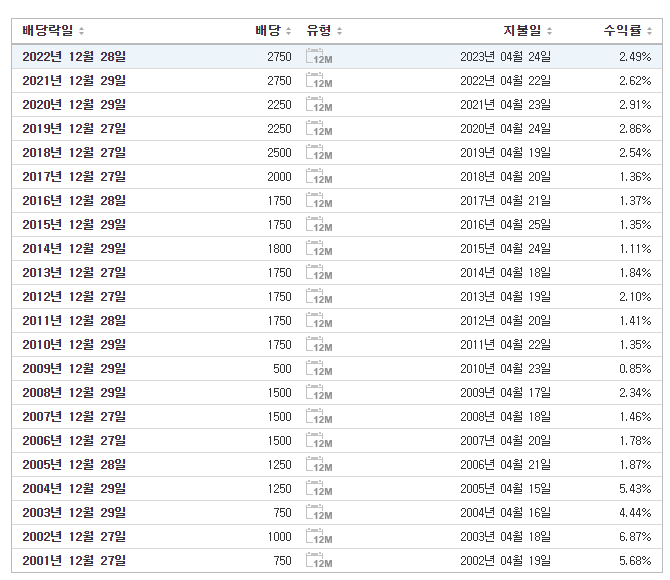Screen dimensions: 670x580
Task: Click the 12M calendar icon in 2019년 12월 27일 row
Action: point(319,129)
